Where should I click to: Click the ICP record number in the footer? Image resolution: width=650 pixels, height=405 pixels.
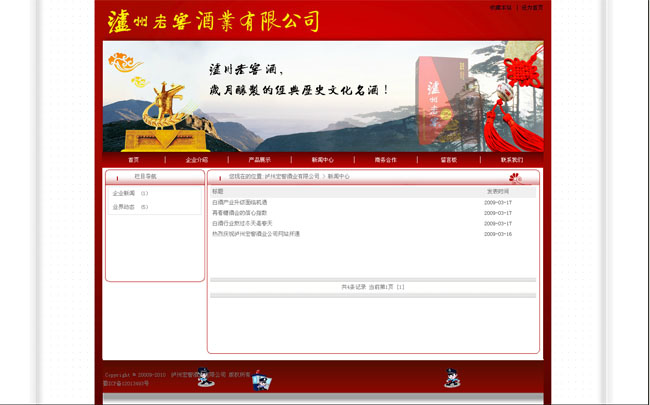tap(126, 383)
